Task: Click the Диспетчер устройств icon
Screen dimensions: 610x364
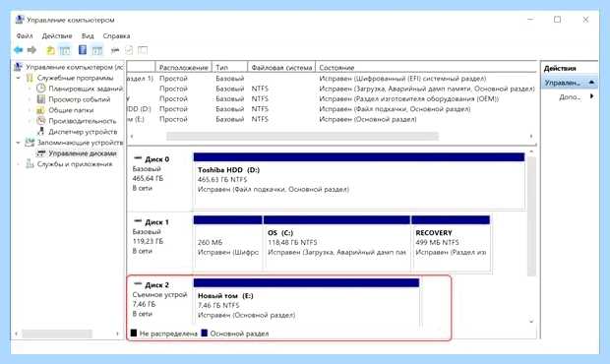Action: pos(41,132)
